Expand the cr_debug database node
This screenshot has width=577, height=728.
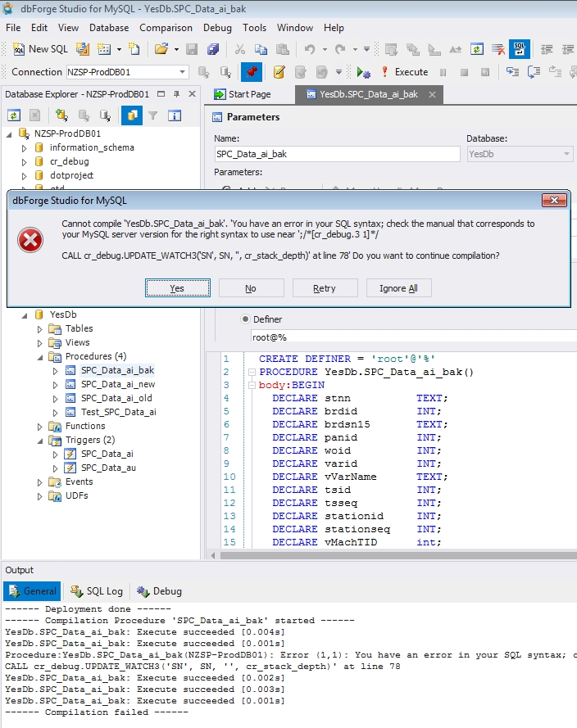tap(24, 162)
